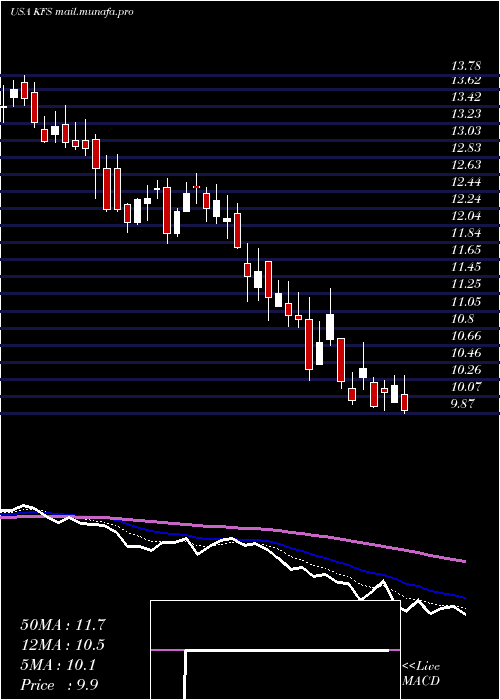Click the 12.24 price axis label
The width and height of the screenshot is (500, 700).
click(466, 199)
